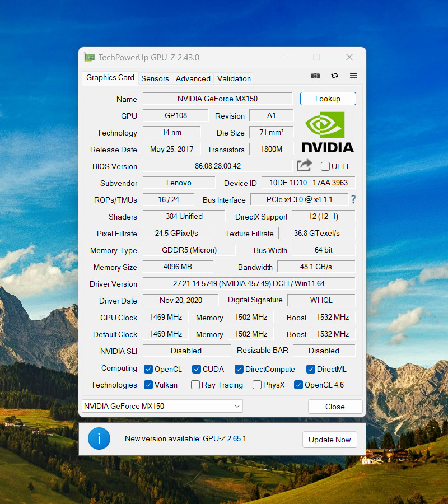Screen dimensions: 448x504
Task: Click the Driver Date value Nov 20, 2020
Action: pyautogui.click(x=181, y=300)
